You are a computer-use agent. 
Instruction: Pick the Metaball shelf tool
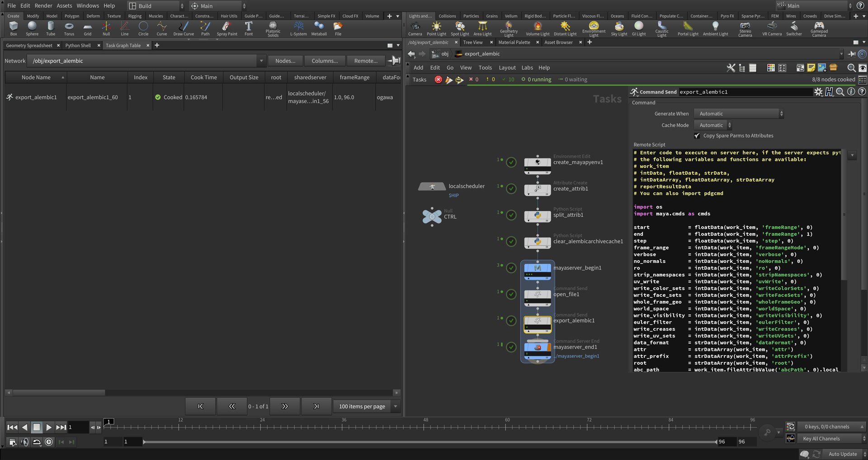pos(319,28)
